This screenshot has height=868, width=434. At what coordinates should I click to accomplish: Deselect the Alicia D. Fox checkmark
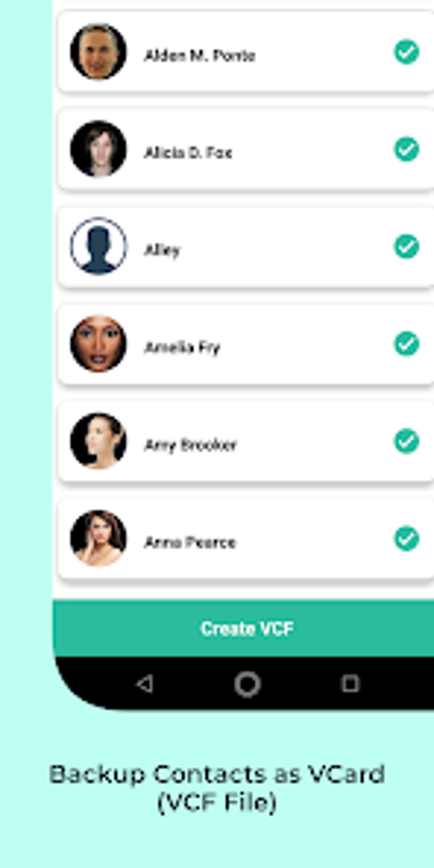(407, 149)
